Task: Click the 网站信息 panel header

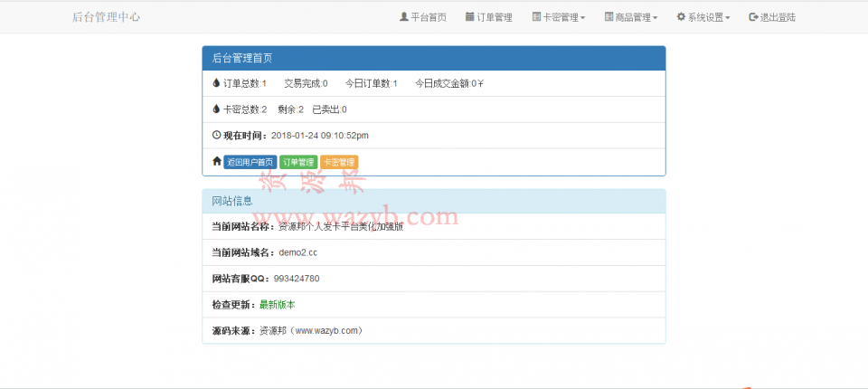Action: coord(434,201)
